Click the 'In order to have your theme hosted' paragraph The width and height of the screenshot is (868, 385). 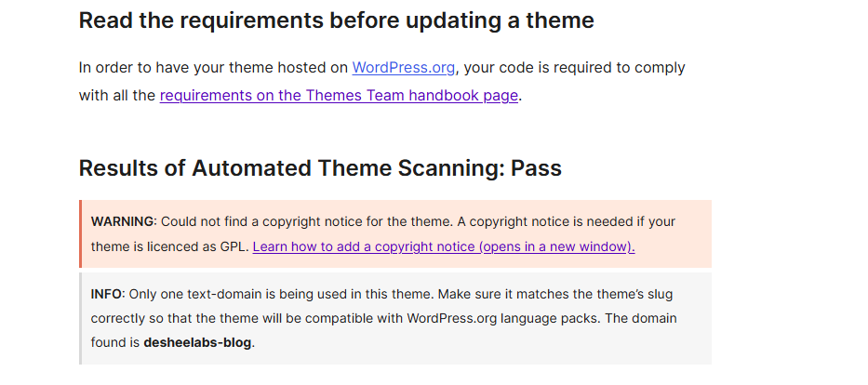pos(382,81)
